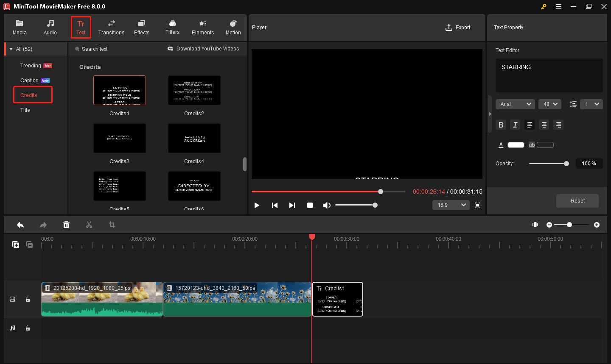Expand the 16:9 aspect ratio dropdown
Screen dimensions: 611x364
pyautogui.click(x=451, y=205)
